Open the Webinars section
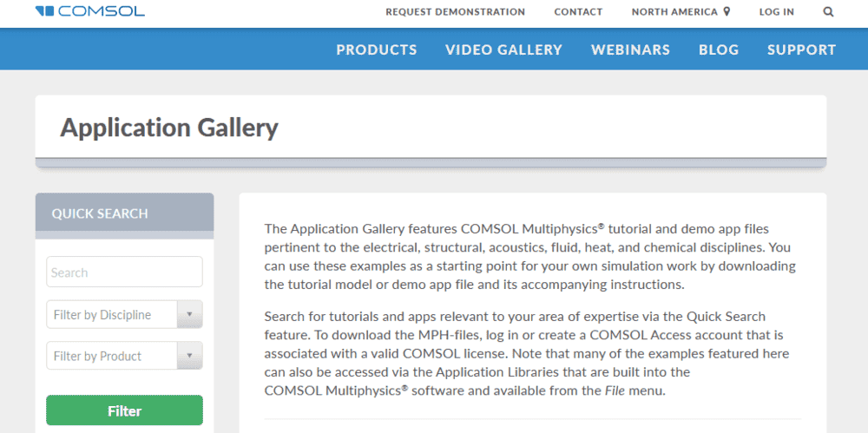868x433 pixels. pos(630,49)
